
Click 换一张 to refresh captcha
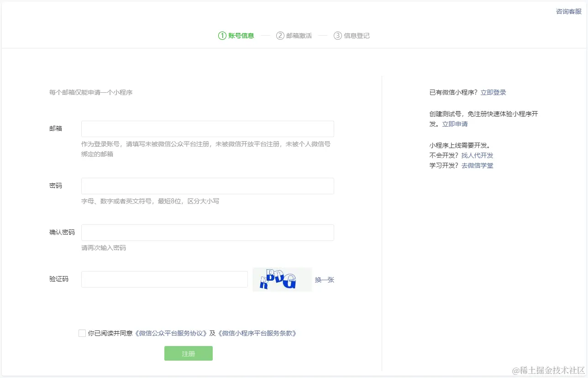click(x=325, y=280)
